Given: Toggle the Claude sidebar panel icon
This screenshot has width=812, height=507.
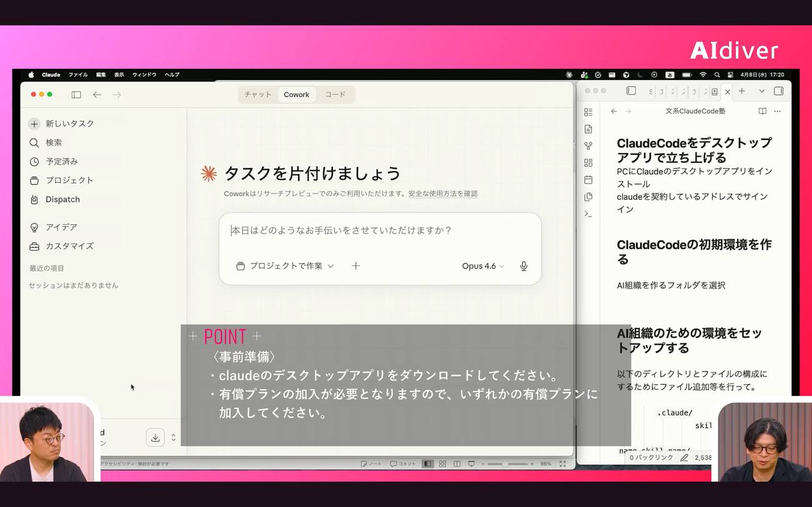Looking at the screenshot, I should 76,95.
